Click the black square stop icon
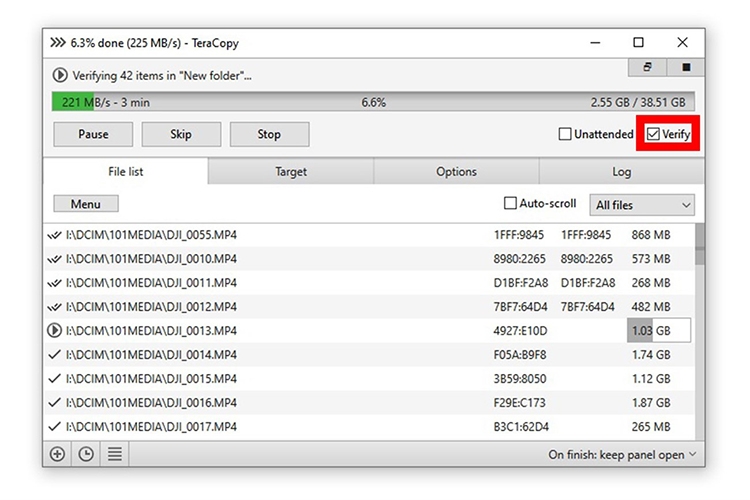 click(686, 67)
